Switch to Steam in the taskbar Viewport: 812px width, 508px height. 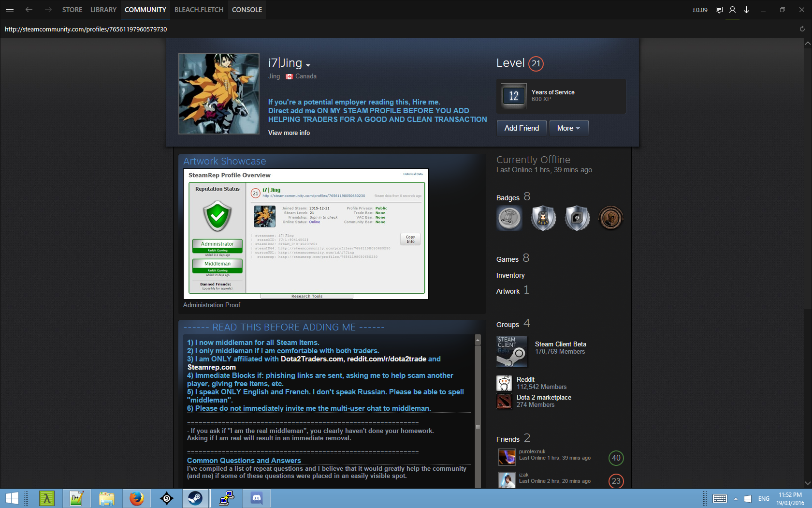[196, 498]
